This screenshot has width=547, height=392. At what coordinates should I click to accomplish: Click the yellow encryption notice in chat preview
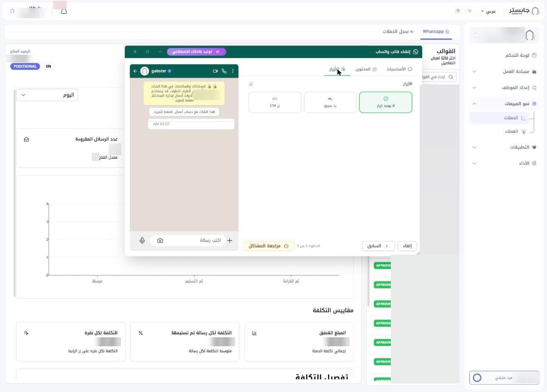pos(184,93)
